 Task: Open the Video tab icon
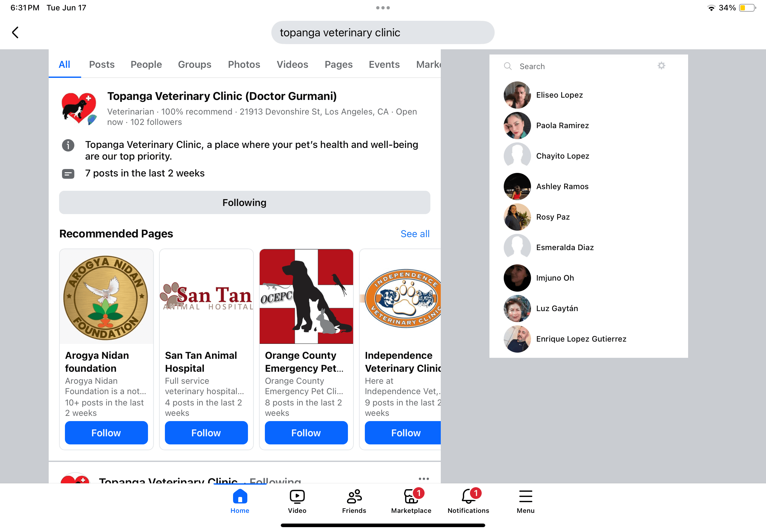coord(297,496)
